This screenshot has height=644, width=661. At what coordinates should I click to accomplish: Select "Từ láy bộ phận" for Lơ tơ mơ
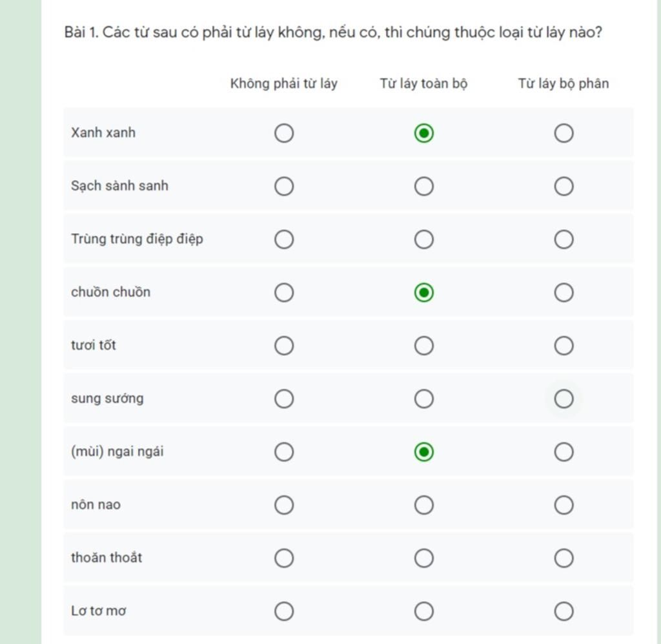[564, 612]
